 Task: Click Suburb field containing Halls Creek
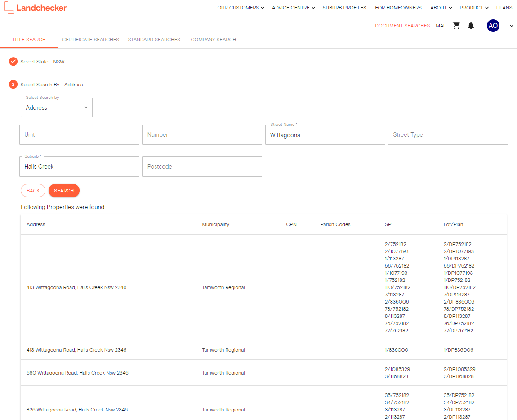[79, 167]
